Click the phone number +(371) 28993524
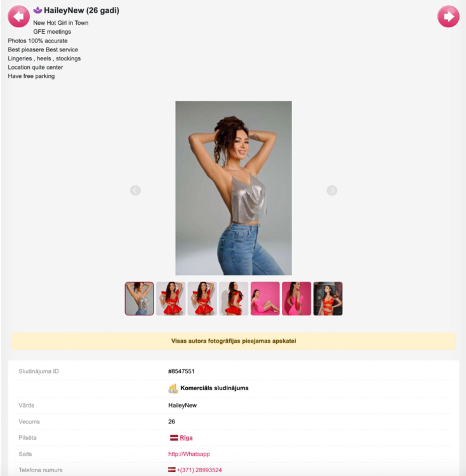The image size is (466, 476). 199,470
